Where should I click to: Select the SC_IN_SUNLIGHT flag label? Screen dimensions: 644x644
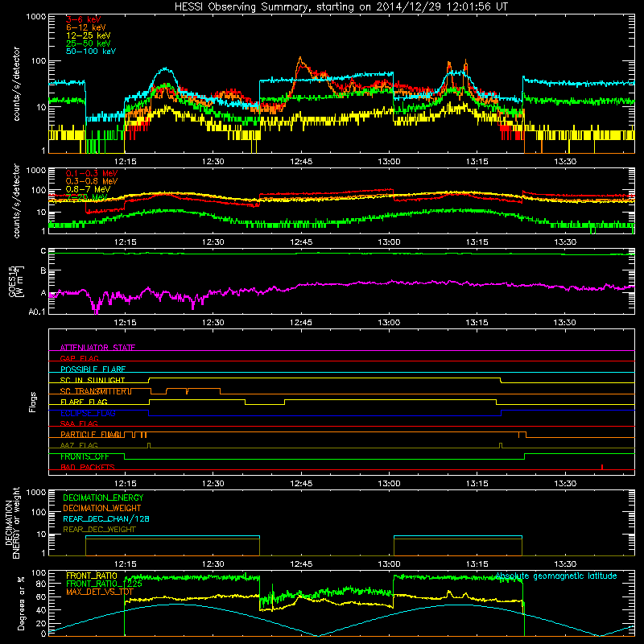tap(93, 380)
